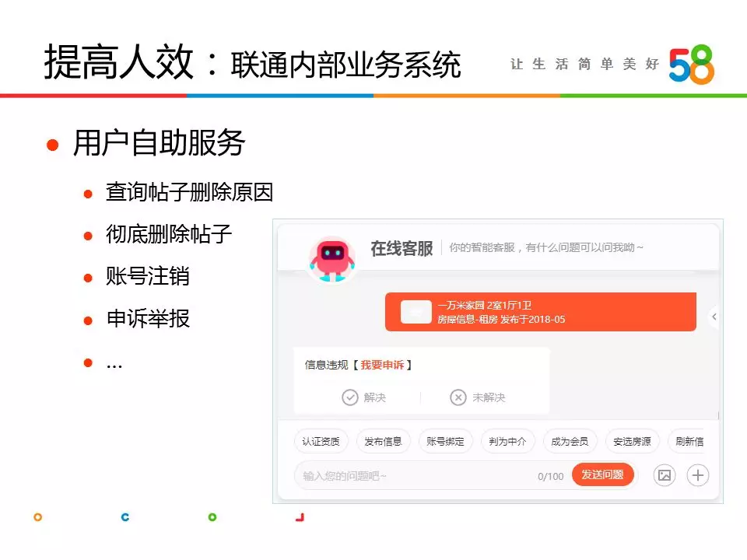
Task: Open the 一万米家园 2室1厅1卫 listing card
Action: pos(541,312)
